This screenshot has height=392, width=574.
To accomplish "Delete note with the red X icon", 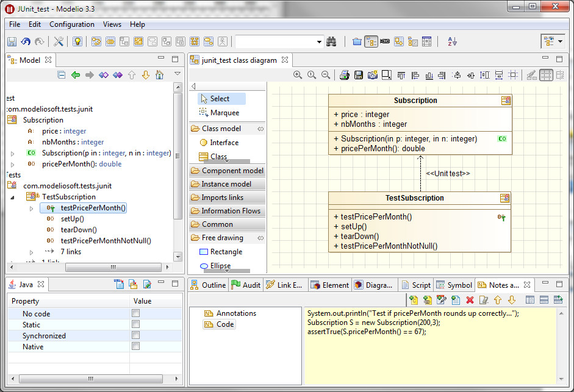I will 470,300.
